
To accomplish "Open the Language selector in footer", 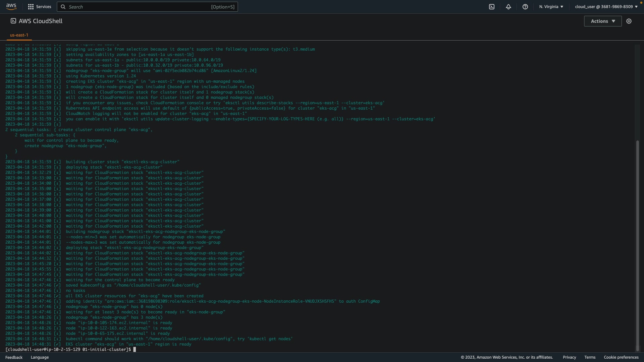I will point(40,357).
